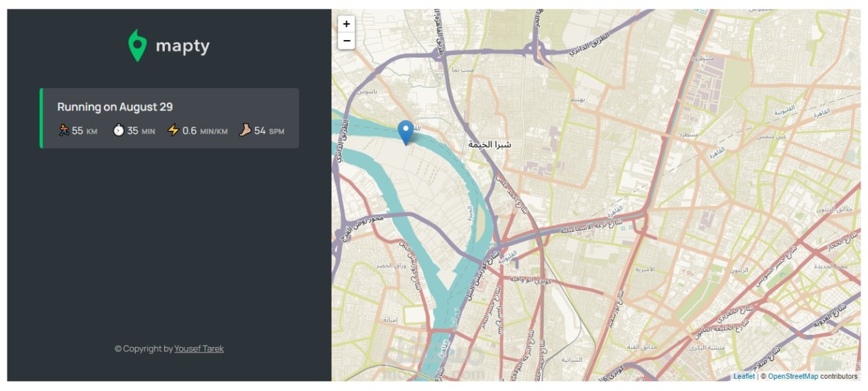
Task: Select the Running on August 29 title
Action: click(x=115, y=107)
